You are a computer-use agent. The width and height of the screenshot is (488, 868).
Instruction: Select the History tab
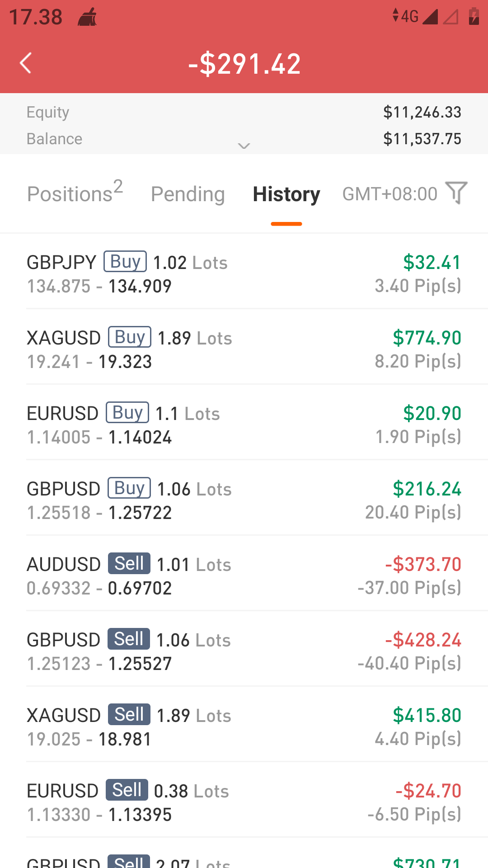coord(286,194)
